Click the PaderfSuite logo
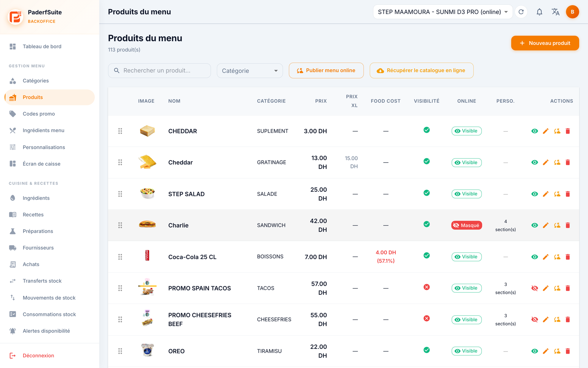 tap(15, 17)
